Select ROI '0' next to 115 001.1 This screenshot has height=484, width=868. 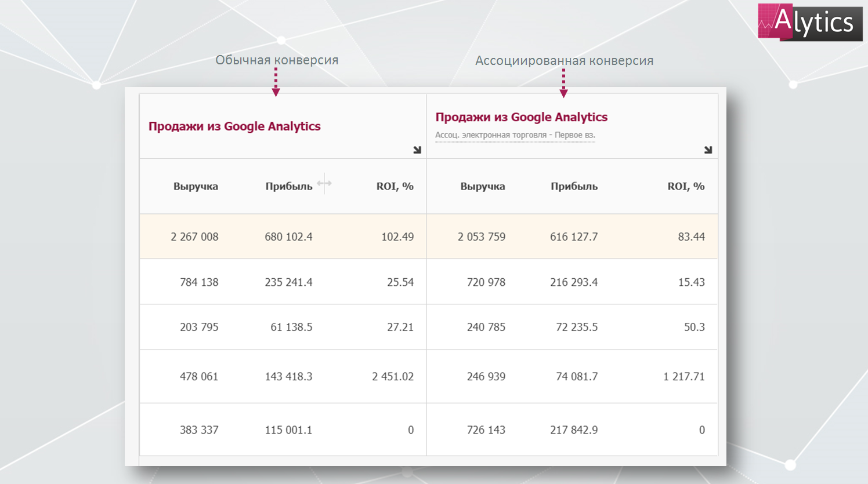click(411, 430)
